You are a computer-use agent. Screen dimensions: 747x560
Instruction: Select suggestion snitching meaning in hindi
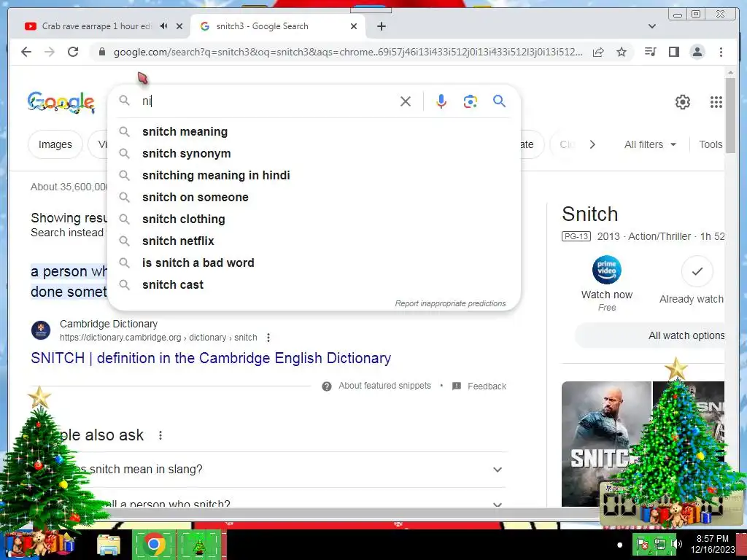pyautogui.click(x=314, y=175)
